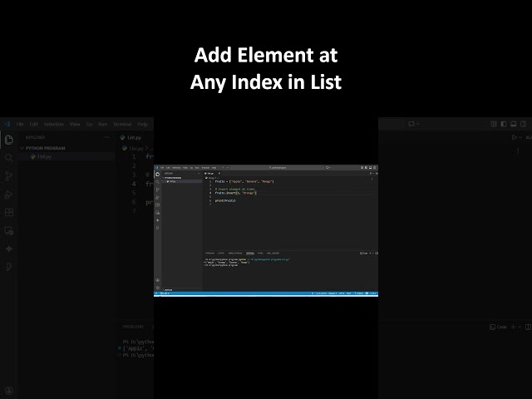Image resolution: width=532 pixels, height=399 pixels.
Task: Click Run Python File button in dimmed background editor
Action: pos(515,137)
